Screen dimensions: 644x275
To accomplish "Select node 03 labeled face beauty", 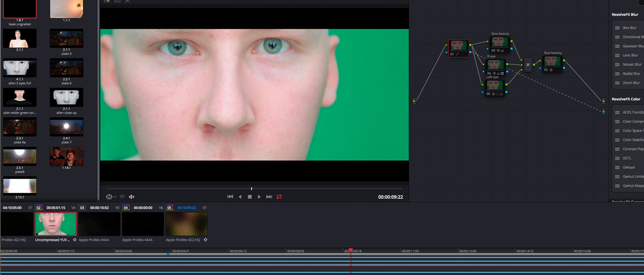I will pyautogui.click(x=500, y=44).
